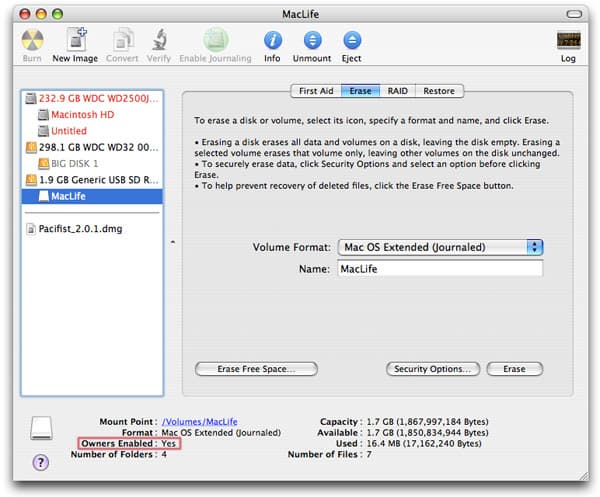Click the Name field containing MacLife
The width and height of the screenshot is (600, 497).
point(440,269)
